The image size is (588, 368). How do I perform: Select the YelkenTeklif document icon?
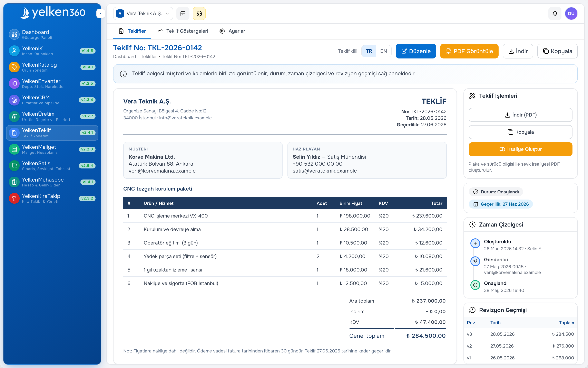tap(14, 133)
